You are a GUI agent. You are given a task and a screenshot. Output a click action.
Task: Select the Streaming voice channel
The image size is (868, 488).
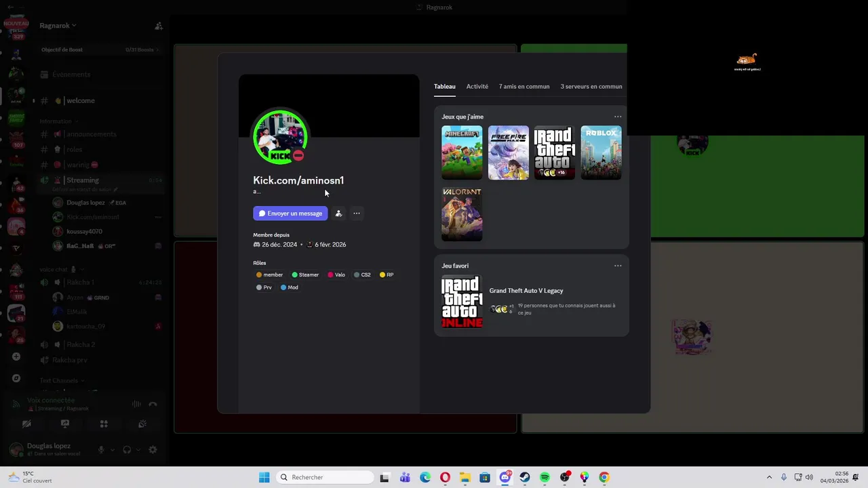(x=100, y=180)
